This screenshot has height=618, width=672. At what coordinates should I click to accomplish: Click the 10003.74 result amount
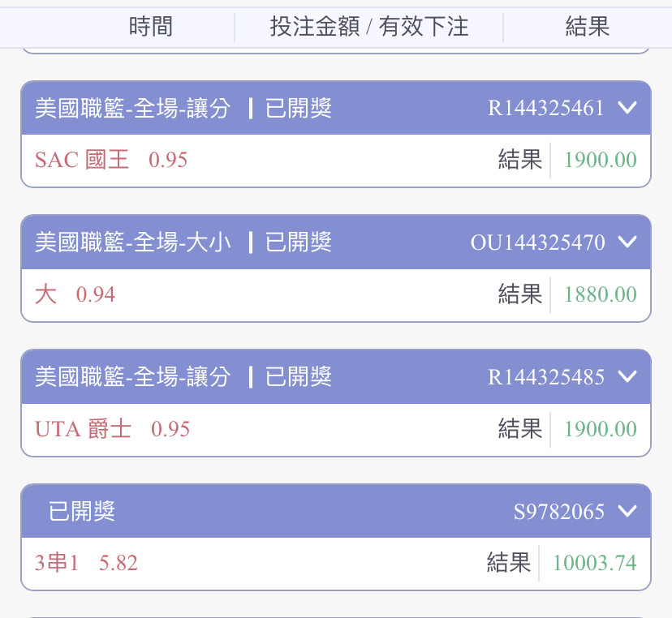594,563
